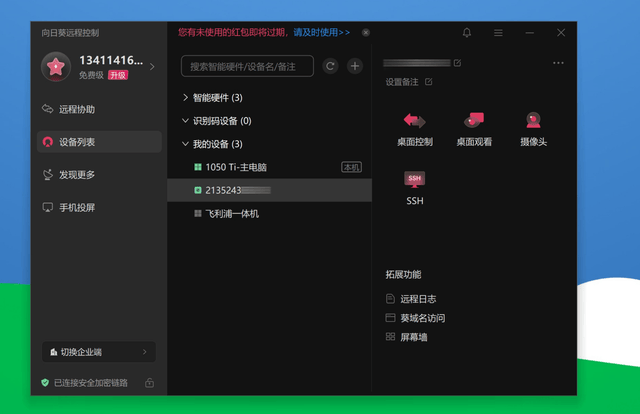This screenshot has width=640, height=414.
Task: Edit the device name pencil icon
Action: pyautogui.click(x=457, y=63)
